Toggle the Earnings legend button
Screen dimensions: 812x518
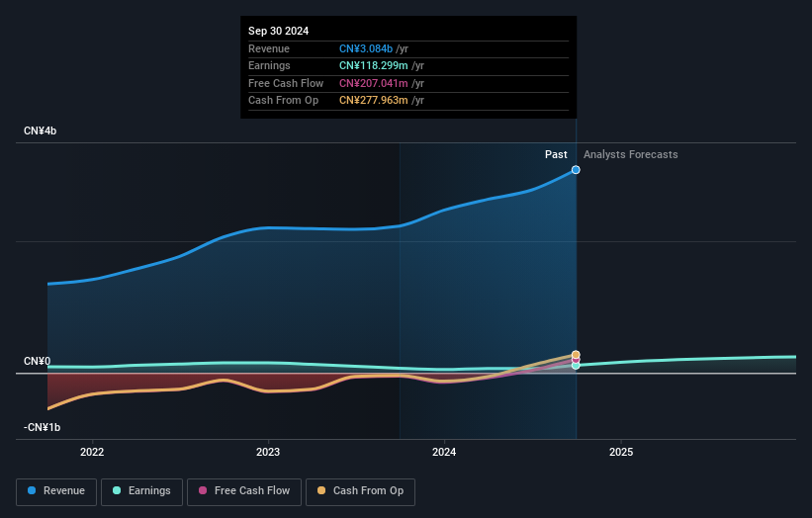point(141,491)
